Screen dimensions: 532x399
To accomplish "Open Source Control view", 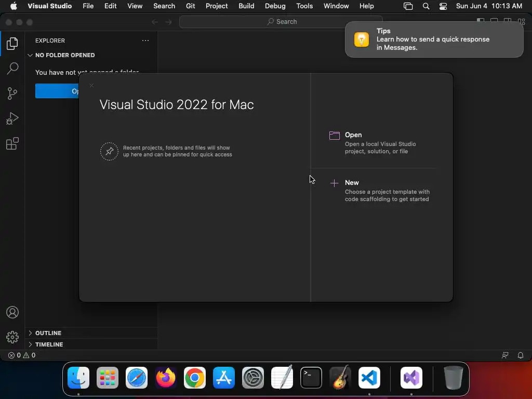I will pyautogui.click(x=12, y=94).
